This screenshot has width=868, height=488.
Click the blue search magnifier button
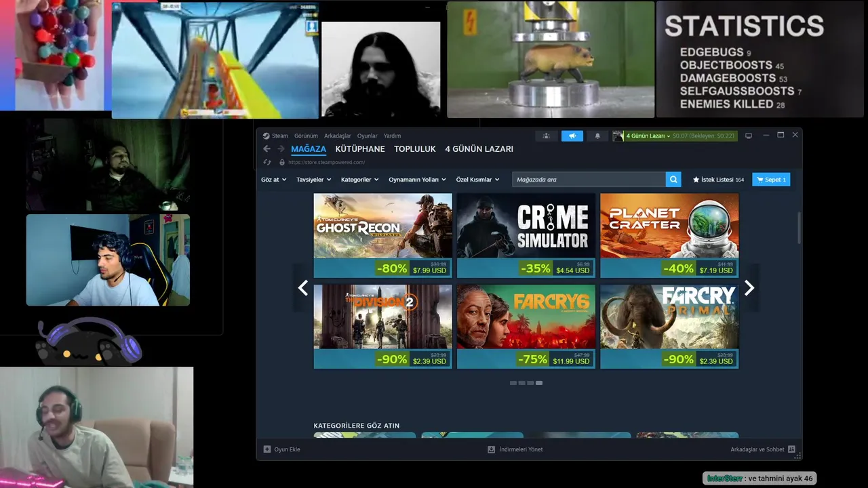tap(673, 180)
